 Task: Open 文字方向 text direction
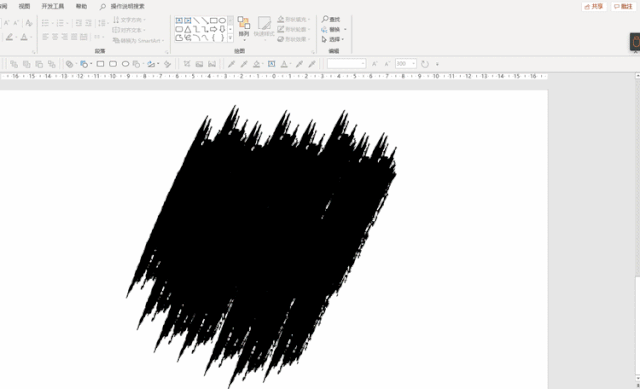[x=129, y=20]
